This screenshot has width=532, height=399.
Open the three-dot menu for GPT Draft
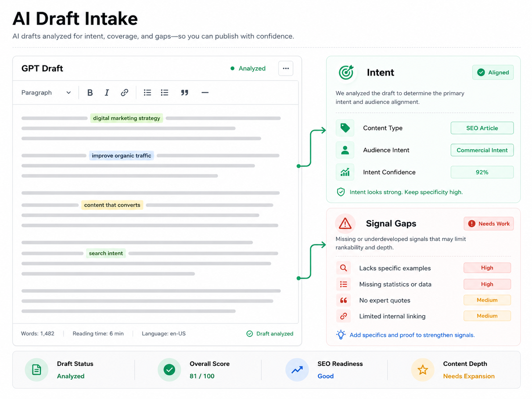pos(286,68)
